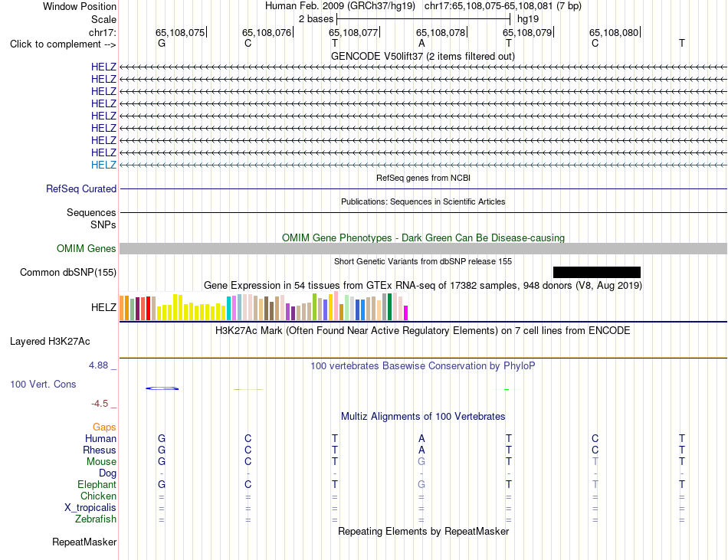Click the -4.5 PhyloP lower scale value
This screenshot has height=560, width=728.
pyautogui.click(x=100, y=404)
